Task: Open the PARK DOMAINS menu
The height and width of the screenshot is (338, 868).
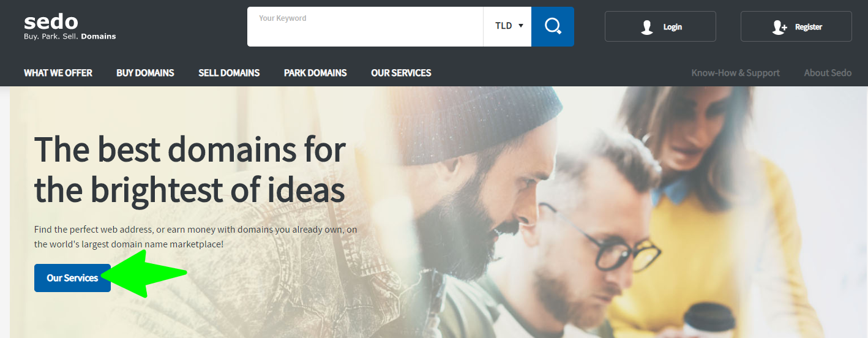Action: (315, 73)
